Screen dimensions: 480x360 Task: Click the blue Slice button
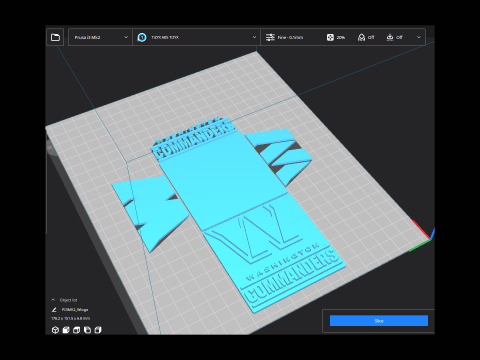[x=379, y=321]
